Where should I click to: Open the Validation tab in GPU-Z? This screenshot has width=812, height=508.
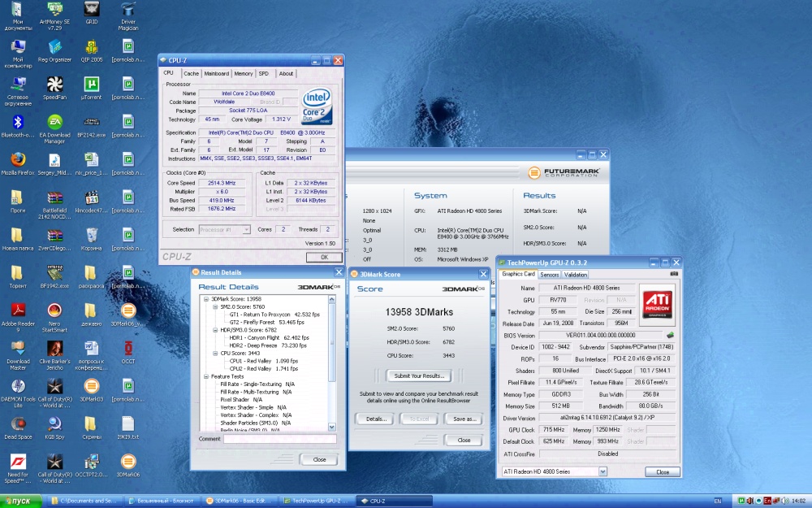[576, 275]
